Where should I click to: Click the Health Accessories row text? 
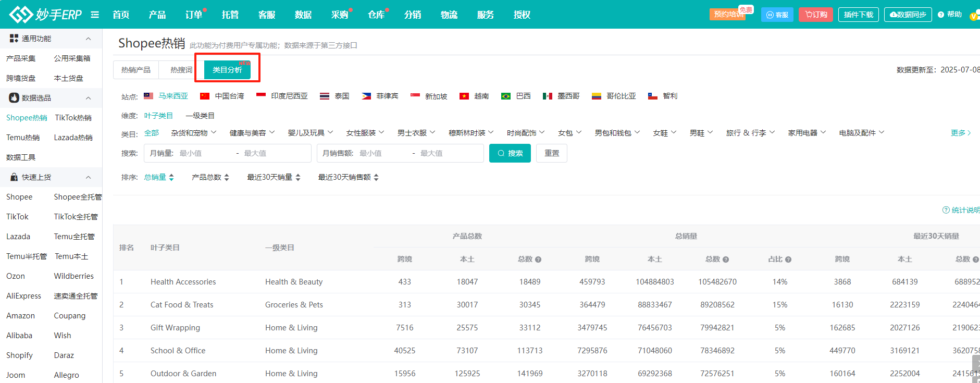point(183,282)
